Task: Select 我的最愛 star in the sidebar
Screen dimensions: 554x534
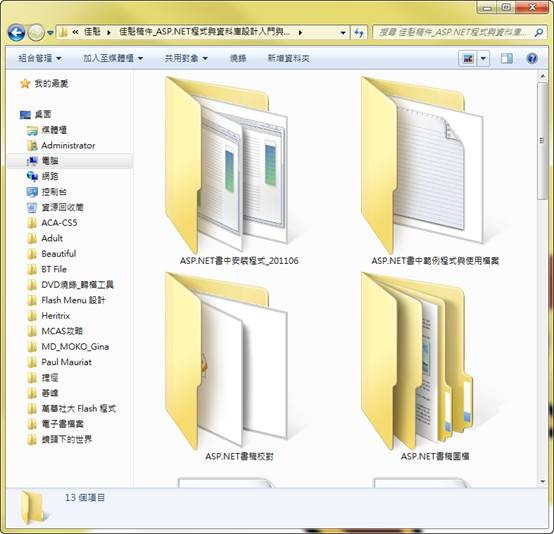Action: click(25, 84)
